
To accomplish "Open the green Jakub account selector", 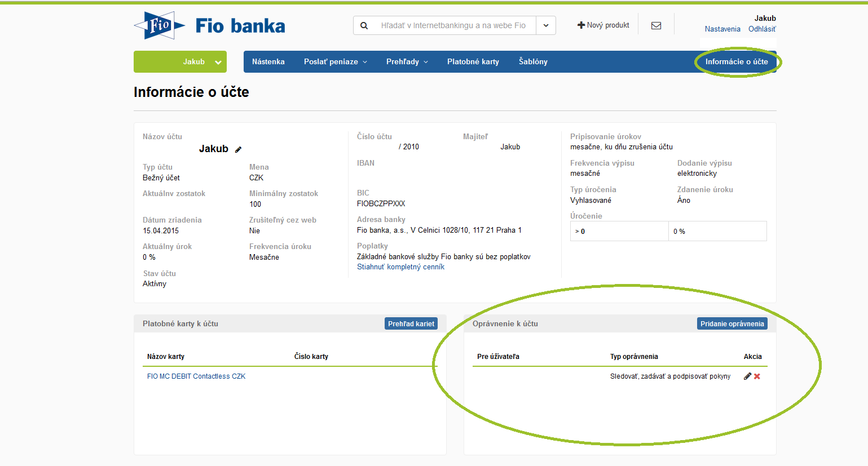I will pyautogui.click(x=180, y=62).
